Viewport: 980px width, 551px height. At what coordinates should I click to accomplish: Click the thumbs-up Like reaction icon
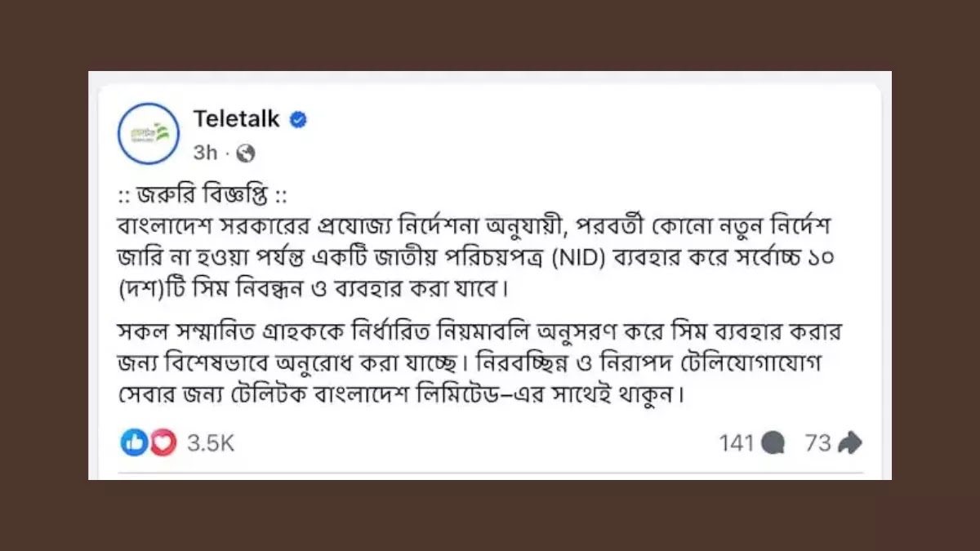133,443
